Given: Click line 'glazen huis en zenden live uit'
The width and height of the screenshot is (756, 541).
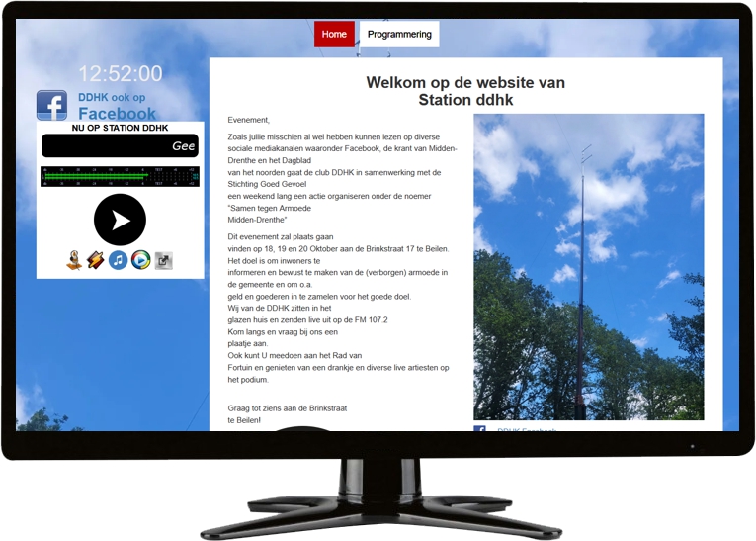Looking at the screenshot, I should click(x=307, y=320).
